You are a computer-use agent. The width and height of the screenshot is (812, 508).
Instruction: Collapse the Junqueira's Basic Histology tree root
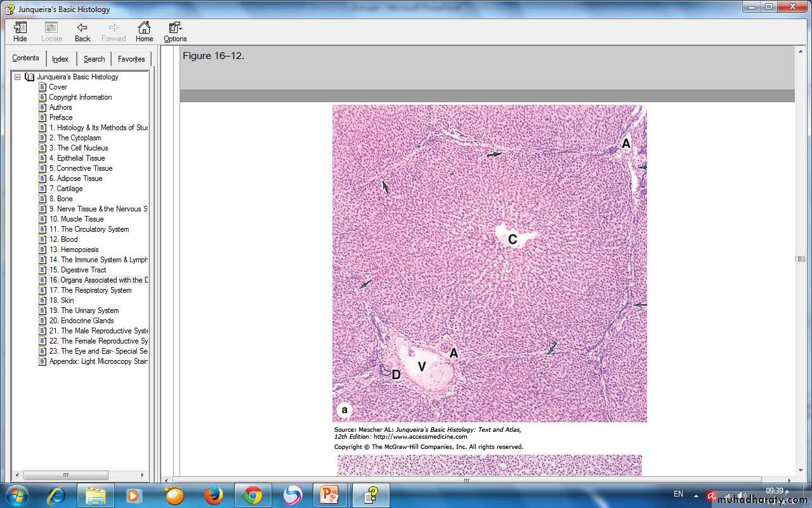pyautogui.click(x=17, y=77)
